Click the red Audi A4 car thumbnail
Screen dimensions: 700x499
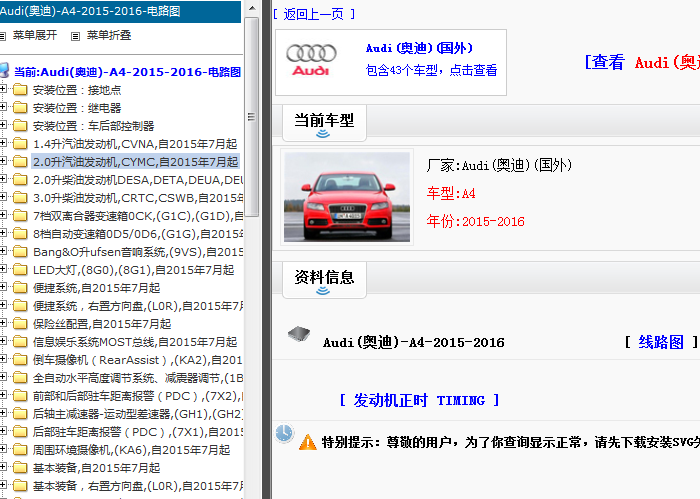[347, 197]
